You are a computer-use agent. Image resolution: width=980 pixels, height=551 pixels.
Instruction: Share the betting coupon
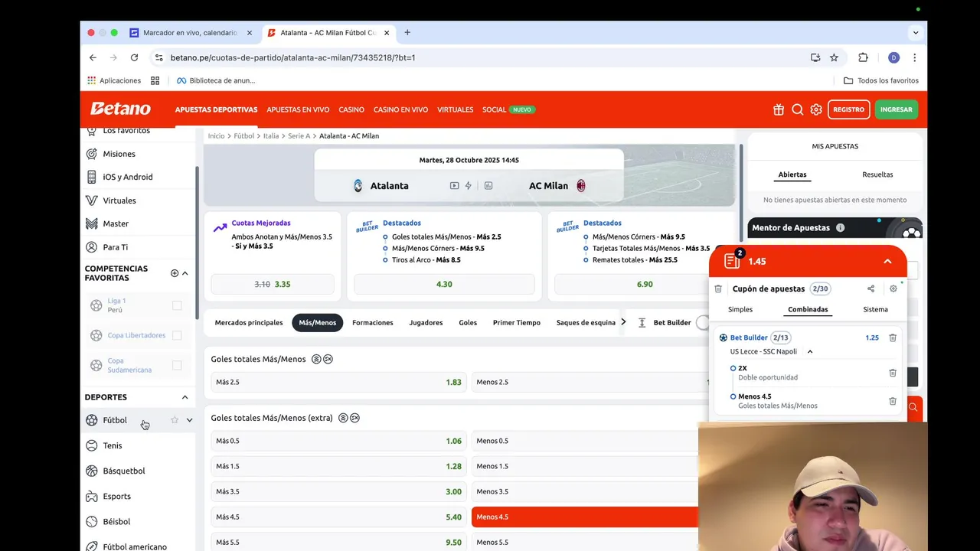pos(871,289)
